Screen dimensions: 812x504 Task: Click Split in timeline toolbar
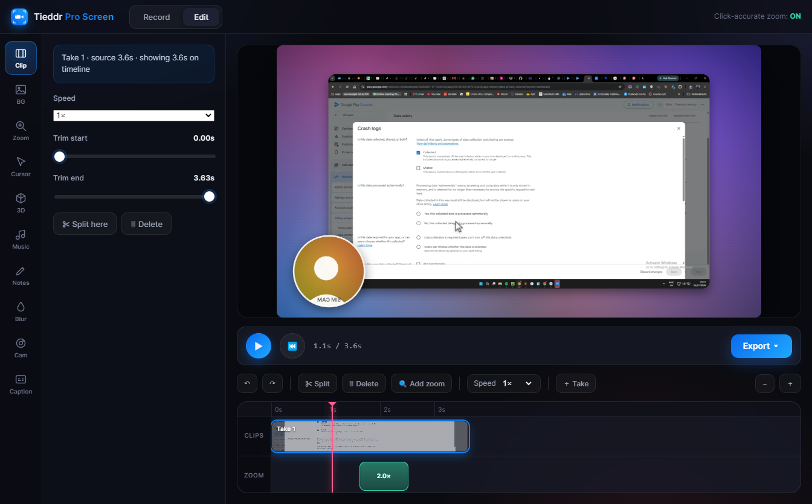(317, 383)
